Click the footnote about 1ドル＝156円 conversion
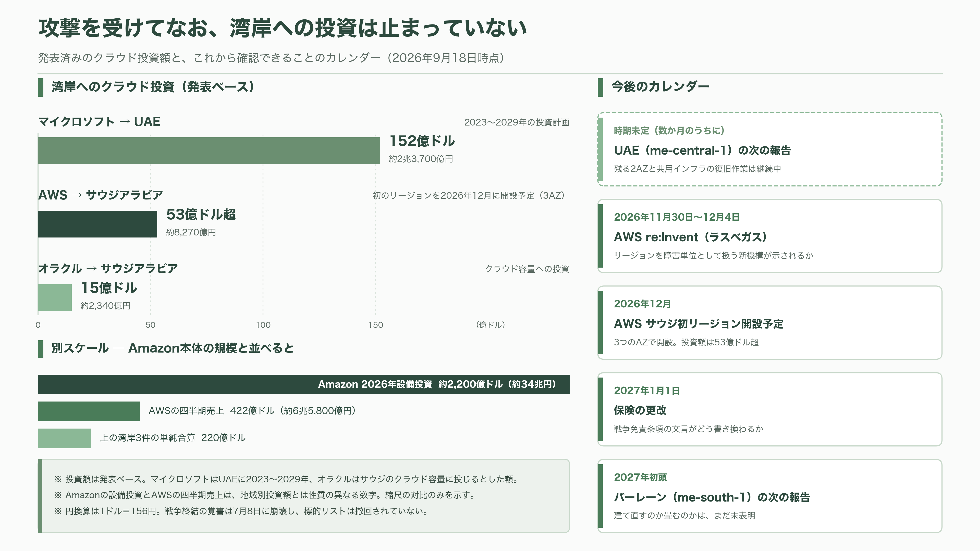Screen dimensions: 980x551 point(241,511)
